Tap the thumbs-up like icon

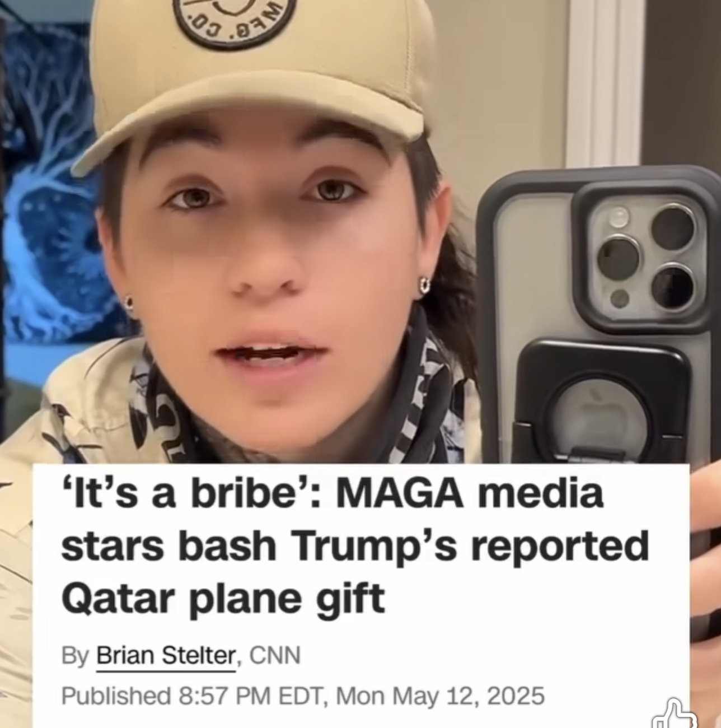[676, 715]
